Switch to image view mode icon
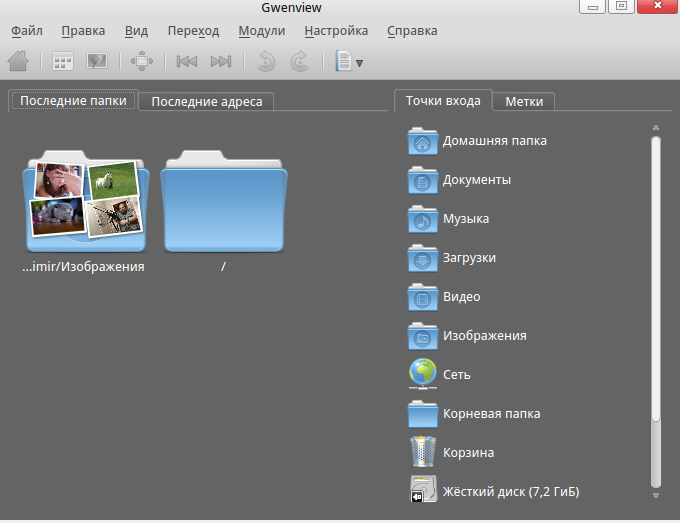Viewport: 680px width, 523px height. click(x=97, y=61)
